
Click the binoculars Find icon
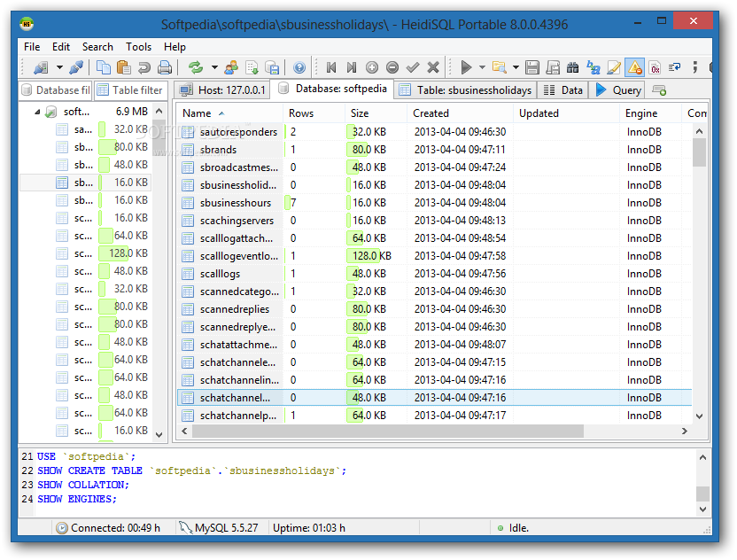click(x=572, y=67)
